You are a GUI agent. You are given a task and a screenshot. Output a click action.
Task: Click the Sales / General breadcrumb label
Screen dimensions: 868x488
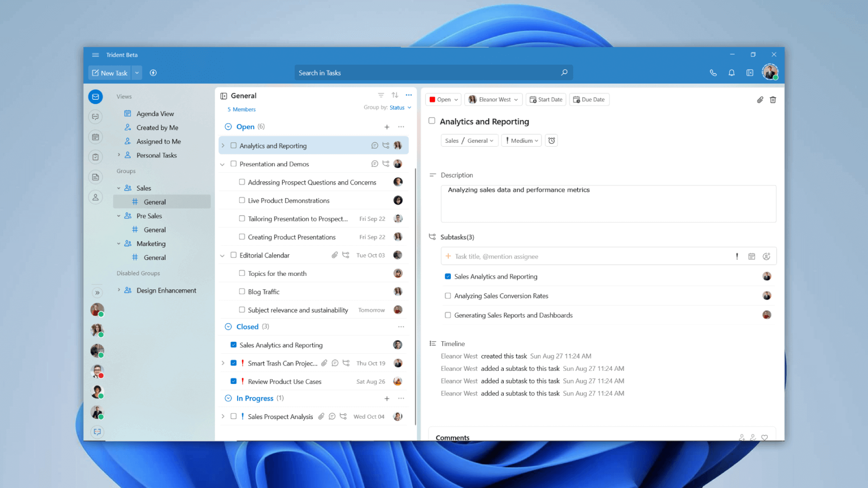[x=467, y=140]
